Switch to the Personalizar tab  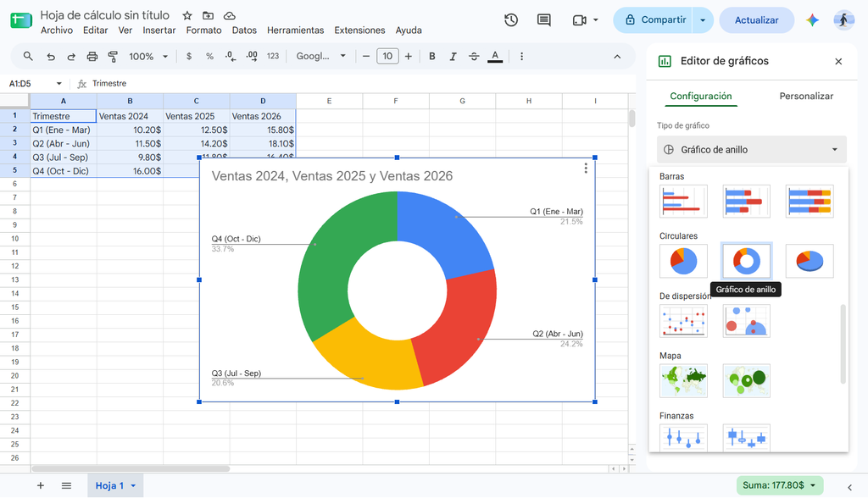click(806, 97)
